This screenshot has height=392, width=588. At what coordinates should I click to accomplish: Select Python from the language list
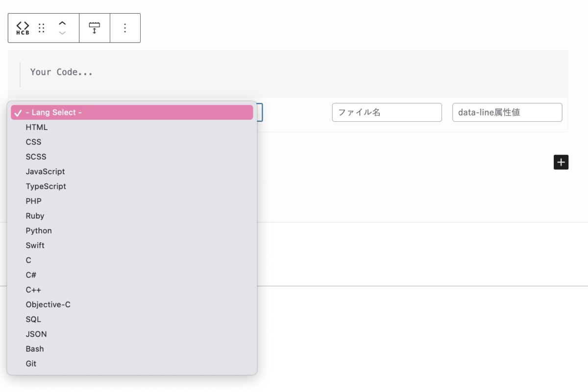(x=39, y=231)
